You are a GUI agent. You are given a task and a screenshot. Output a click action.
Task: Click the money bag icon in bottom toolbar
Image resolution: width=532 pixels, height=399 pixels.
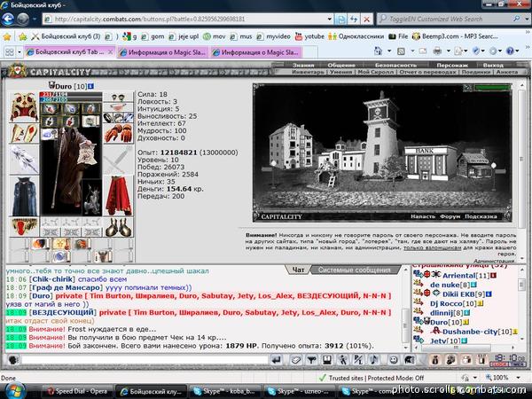435,360
